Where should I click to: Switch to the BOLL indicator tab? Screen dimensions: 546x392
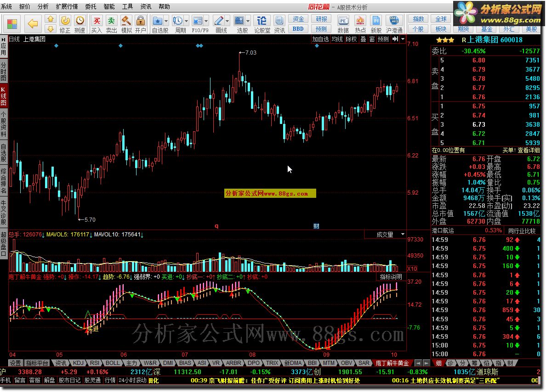click(113, 363)
